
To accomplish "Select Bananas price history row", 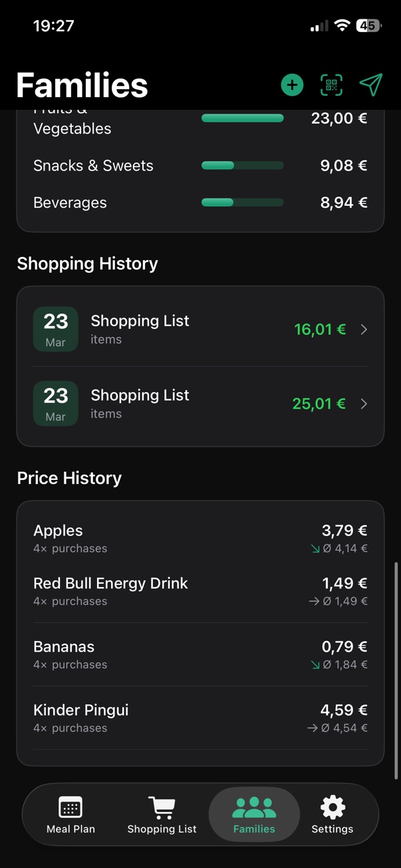I will click(x=200, y=654).
